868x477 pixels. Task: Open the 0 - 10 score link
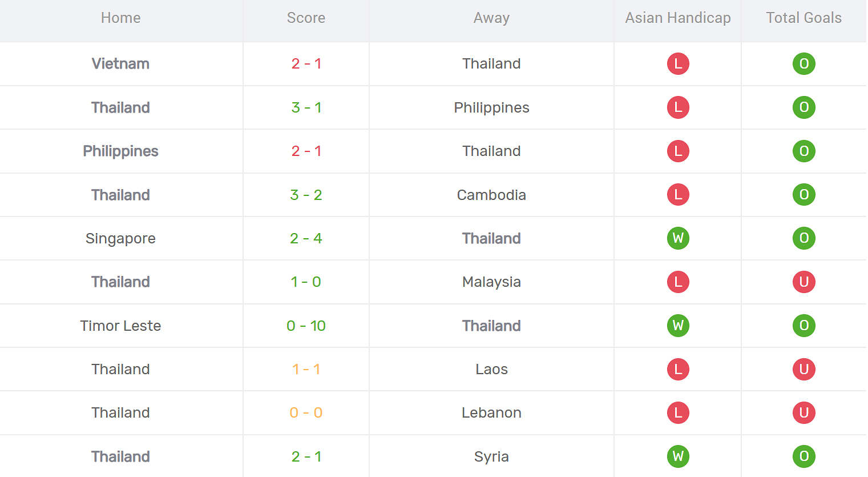pyautogui.click(x=306, y=326)
